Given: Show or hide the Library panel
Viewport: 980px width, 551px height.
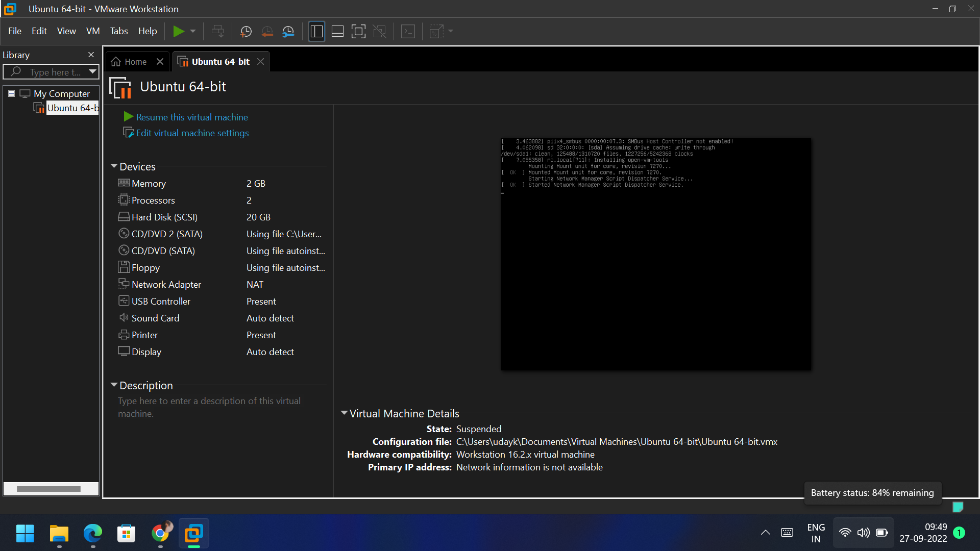Looking at the screenshot, I should [316, 31].
